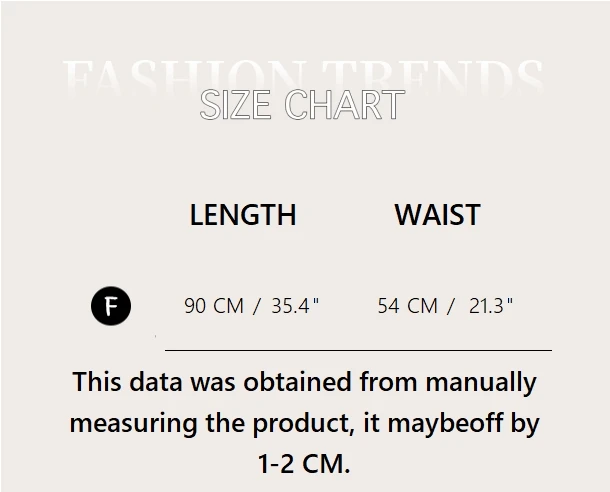
Task: Select the "1-2 CM." tolerance text
Action: [304, 464]
